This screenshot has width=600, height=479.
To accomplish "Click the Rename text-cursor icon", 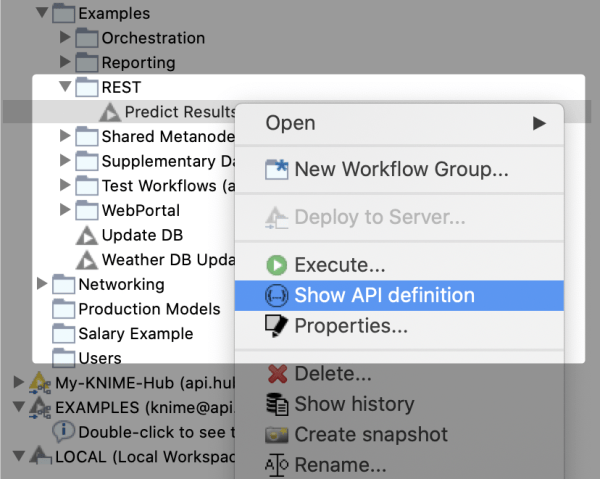I will click(x=277, y=465).
